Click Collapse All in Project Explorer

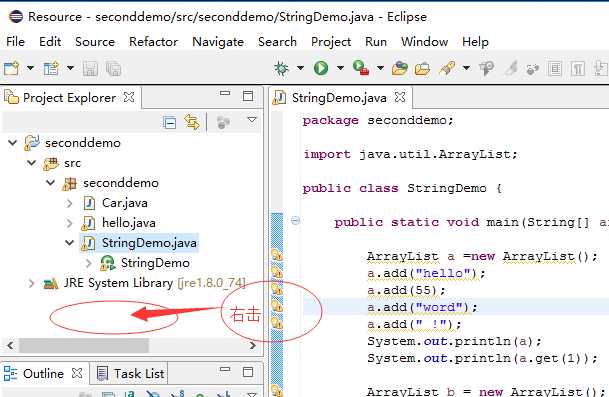pyautogui.click(x=169, y=122)
